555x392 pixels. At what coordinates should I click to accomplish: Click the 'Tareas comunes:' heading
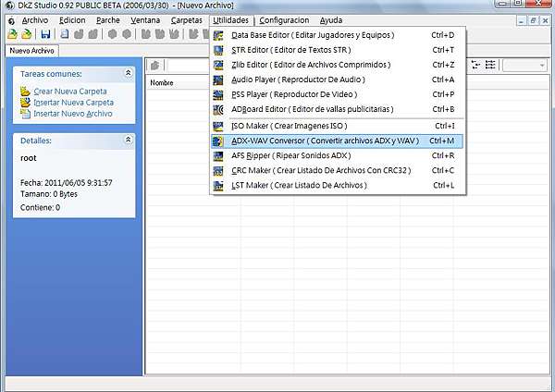click(x=51, y=74)
